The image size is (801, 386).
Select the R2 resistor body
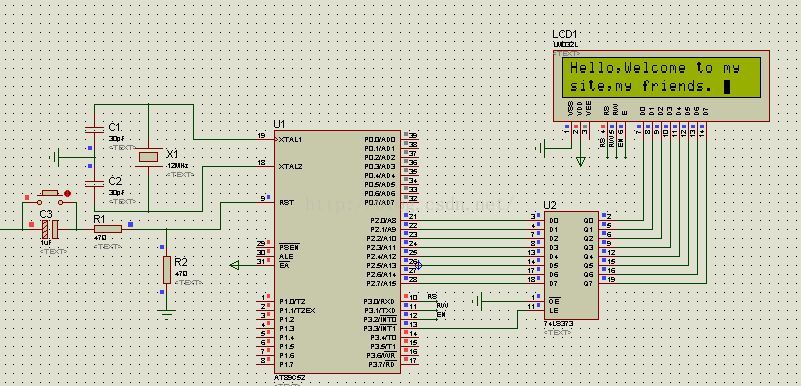(167, 270)
